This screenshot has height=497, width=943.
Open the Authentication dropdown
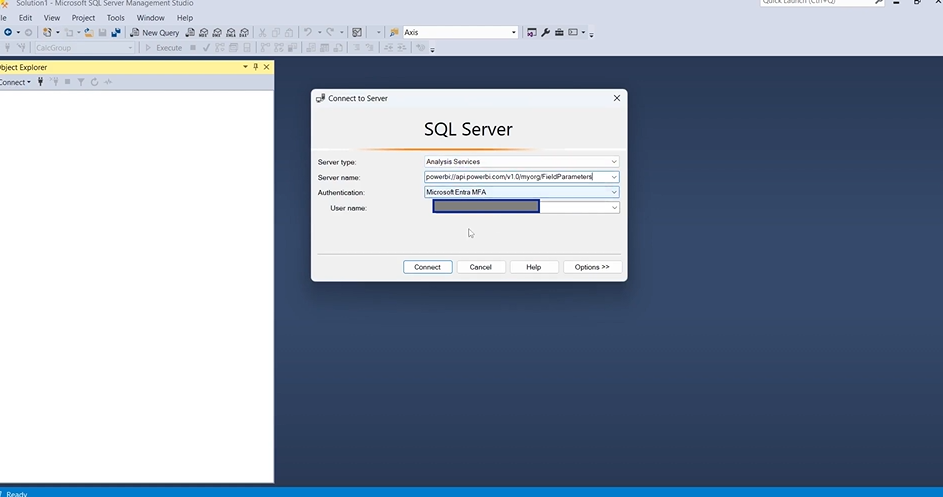pyautogui.click(x=521, y=192)
